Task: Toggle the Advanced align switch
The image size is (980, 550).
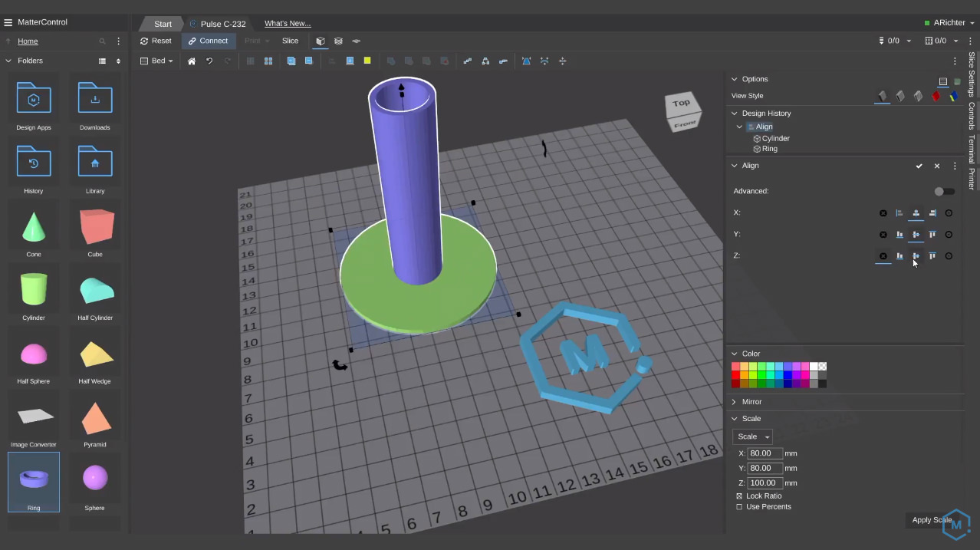Action: pos(944,191)
